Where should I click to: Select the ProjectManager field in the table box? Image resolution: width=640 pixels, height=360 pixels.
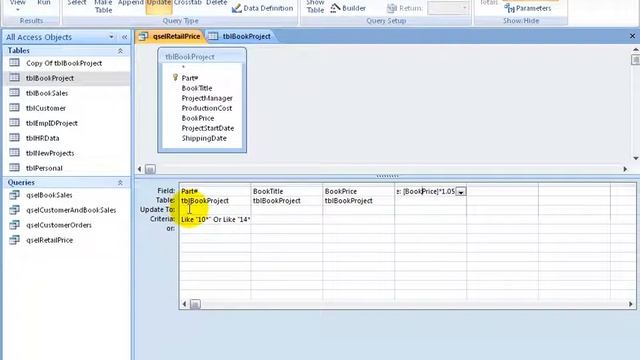pos(207,98)
